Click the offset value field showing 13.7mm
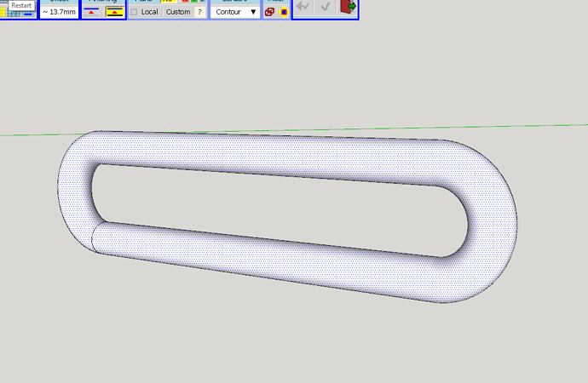Viewport: 588px width, 383px height. click(59, 12)
